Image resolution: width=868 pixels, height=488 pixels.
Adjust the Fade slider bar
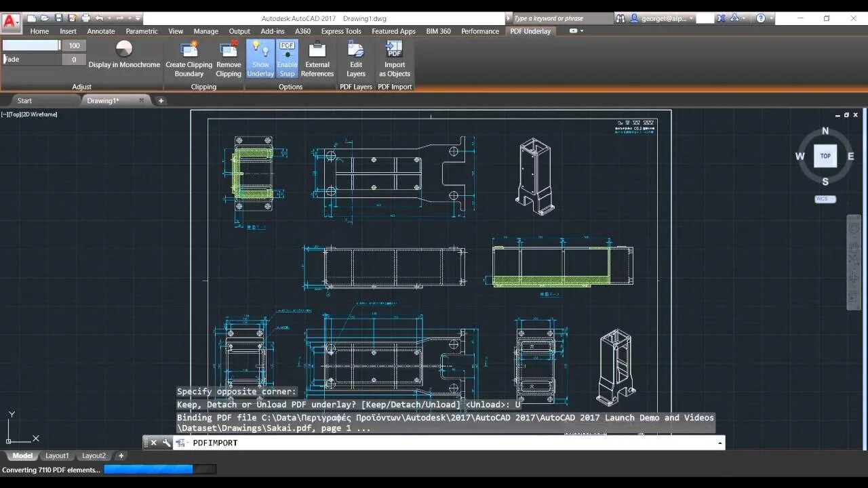pos(31,59)
